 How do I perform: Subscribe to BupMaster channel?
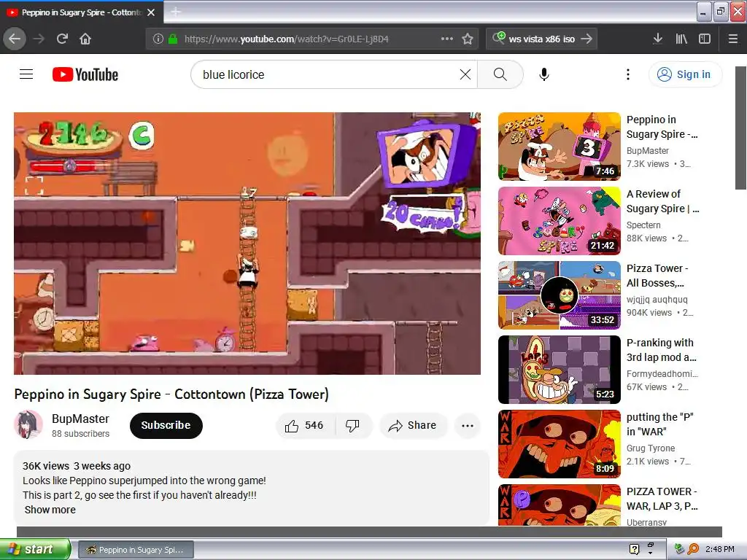(166, 425)
